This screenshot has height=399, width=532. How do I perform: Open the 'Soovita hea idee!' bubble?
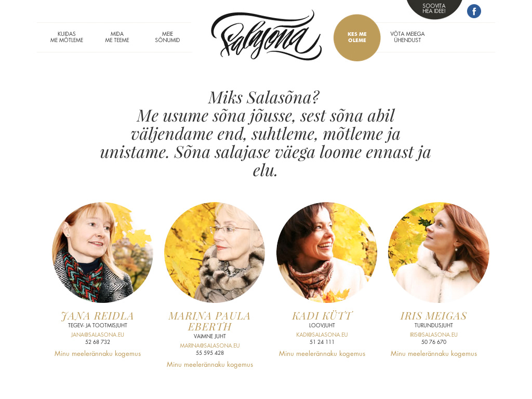click(434, 8)
